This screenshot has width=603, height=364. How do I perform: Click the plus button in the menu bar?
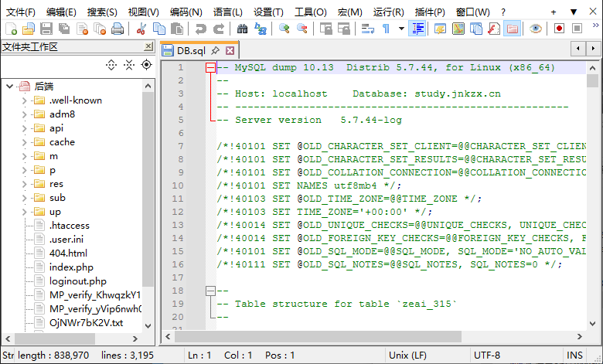(x=554, y=12)
